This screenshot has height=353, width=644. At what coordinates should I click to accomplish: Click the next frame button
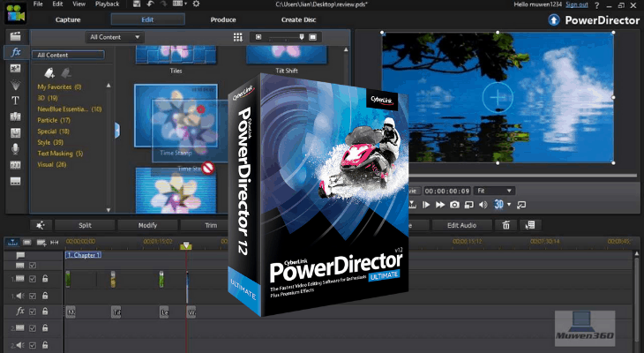426,204
